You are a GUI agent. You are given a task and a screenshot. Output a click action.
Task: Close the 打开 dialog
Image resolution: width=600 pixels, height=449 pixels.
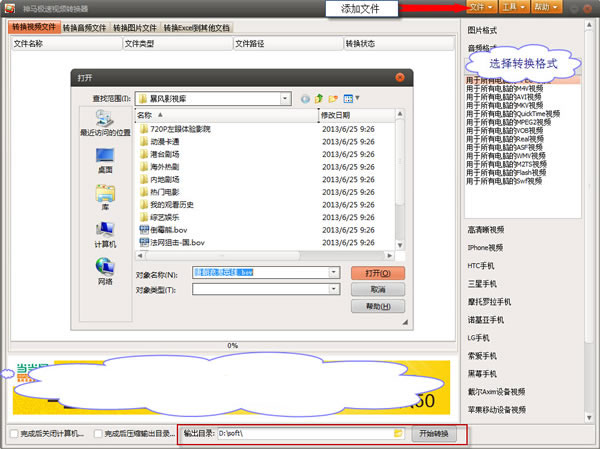(400, 78)
